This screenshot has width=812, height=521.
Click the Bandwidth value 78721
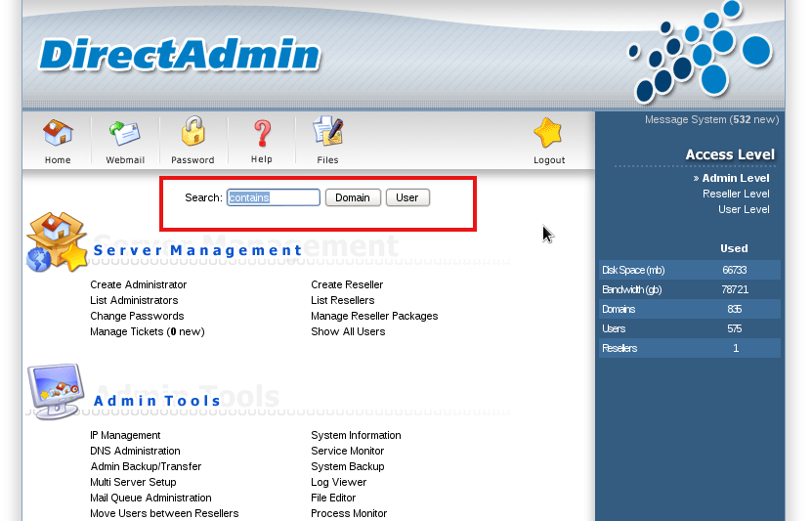(735, 289)
